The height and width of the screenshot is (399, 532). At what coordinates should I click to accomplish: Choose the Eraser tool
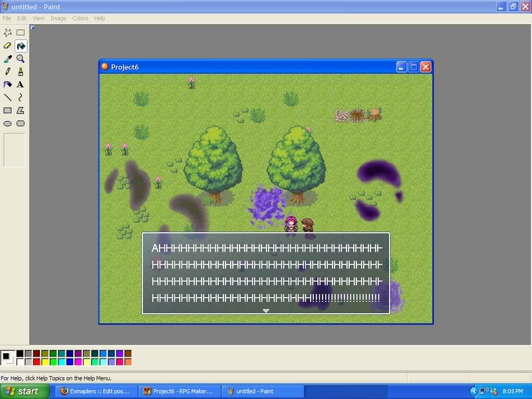8,46
